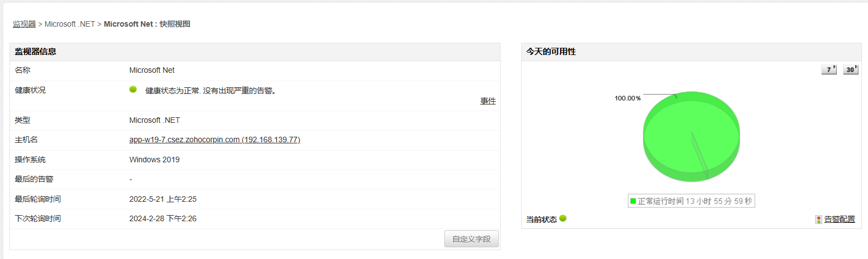Click the green uptime legend swatch
The height and width of the screenshot is (259, 868).
[633, 201]
